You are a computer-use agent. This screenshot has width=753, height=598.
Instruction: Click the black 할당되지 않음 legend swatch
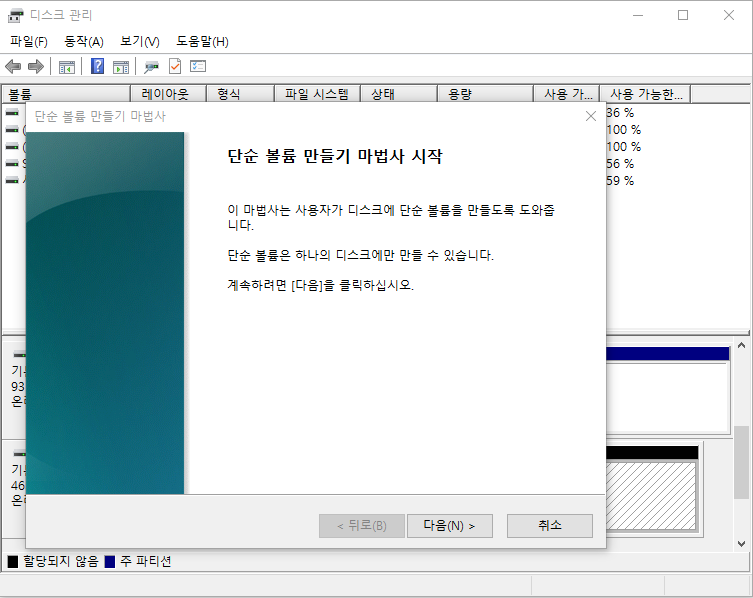coord(13,561)
